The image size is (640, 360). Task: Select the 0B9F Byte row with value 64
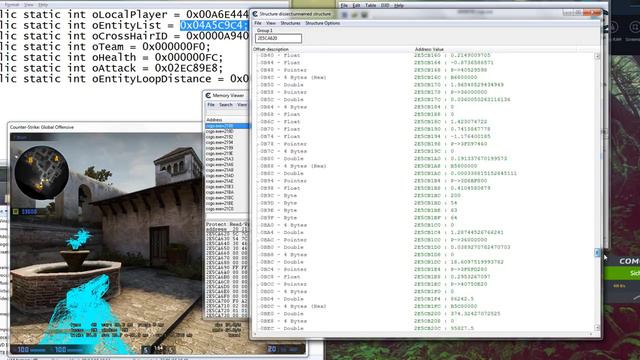tap(424, 218)
